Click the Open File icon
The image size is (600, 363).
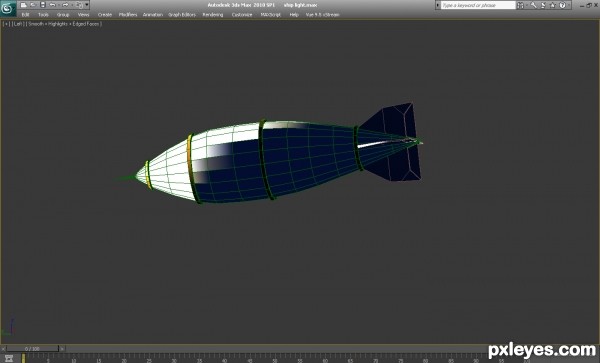[x=33, y=5]
